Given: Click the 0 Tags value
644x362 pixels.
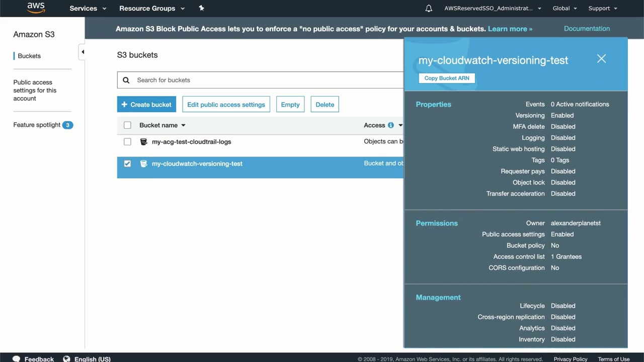Looking at the screenshot, I should [x=560, y=160].
